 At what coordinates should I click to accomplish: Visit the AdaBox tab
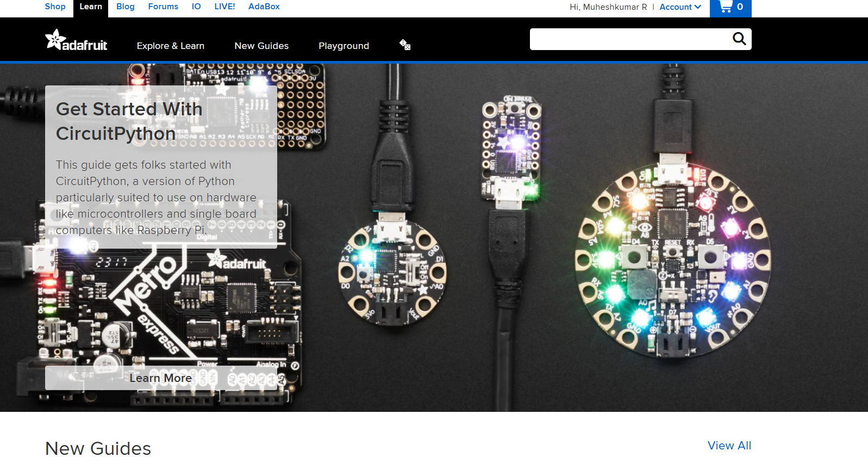point(264,7)
